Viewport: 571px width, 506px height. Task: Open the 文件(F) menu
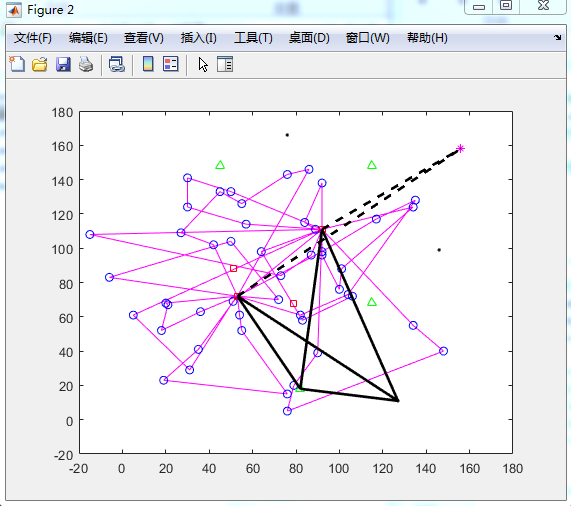click(x=33, y=37)
